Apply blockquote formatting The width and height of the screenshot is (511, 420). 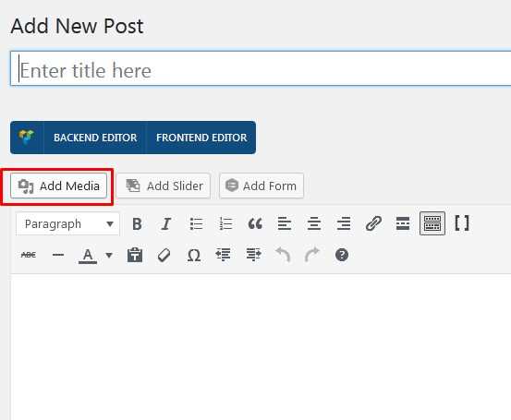255,223
